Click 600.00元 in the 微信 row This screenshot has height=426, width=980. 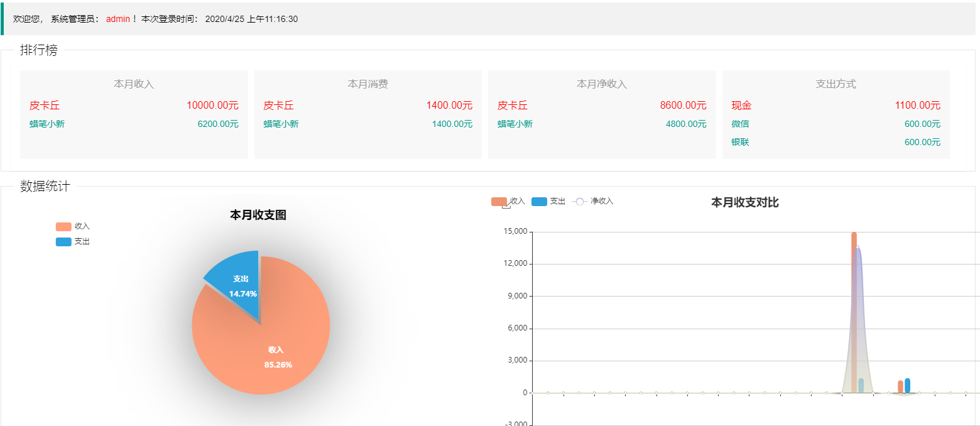[922, 124]
